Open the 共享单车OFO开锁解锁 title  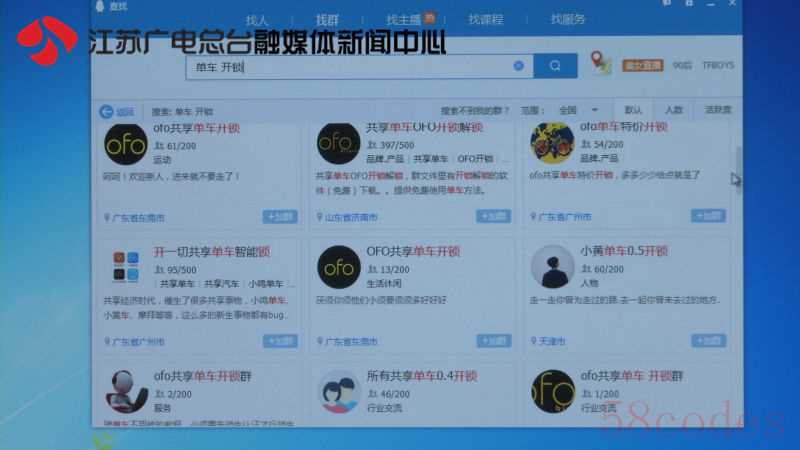424,128
